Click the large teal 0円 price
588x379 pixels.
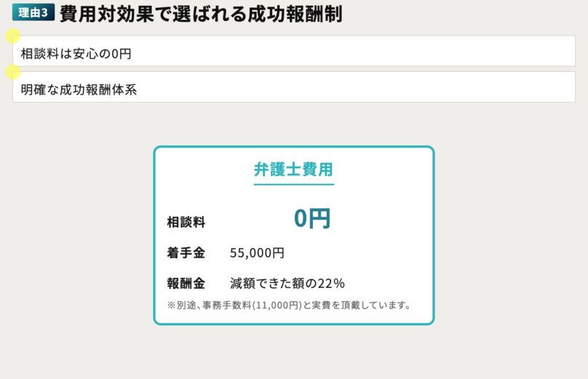[312, 218]
